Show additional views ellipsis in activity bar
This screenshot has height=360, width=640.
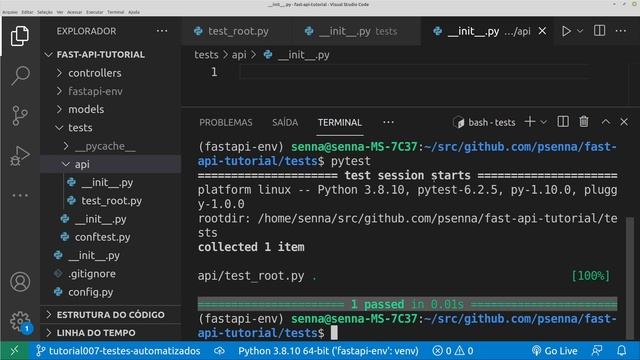click(x=20, y=196)
